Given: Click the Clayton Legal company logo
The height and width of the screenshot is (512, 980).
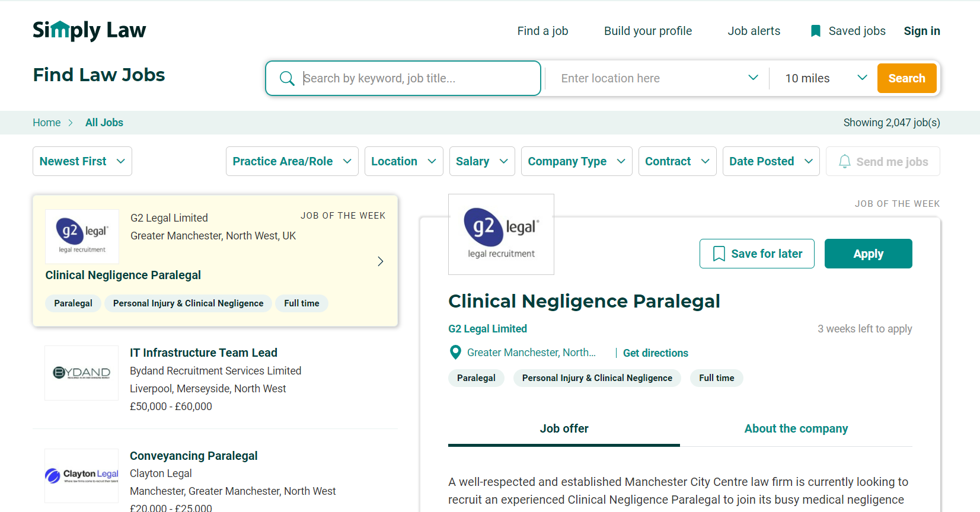Looking at the screenshot, I should [82, 475].
